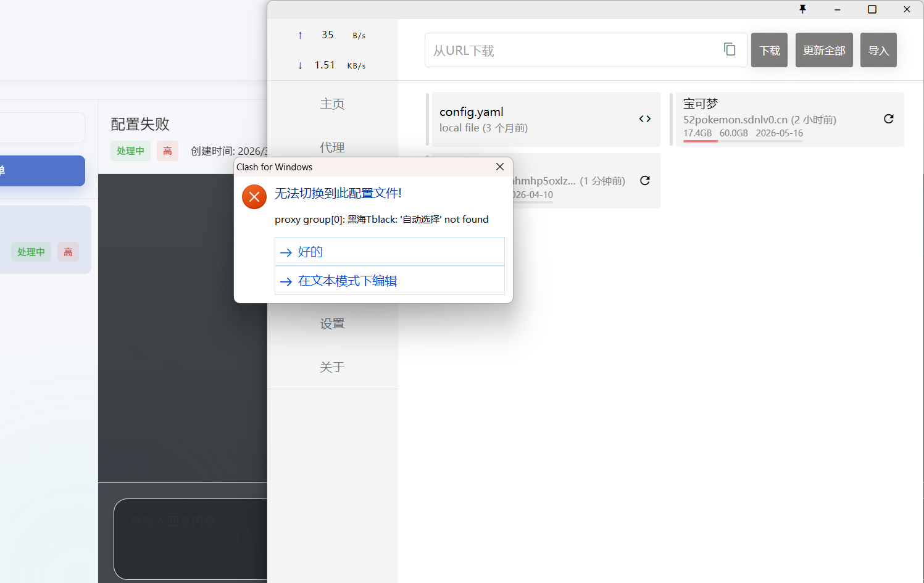Confirm the error with 好的
924x583 pixels.
pos(389,252)
